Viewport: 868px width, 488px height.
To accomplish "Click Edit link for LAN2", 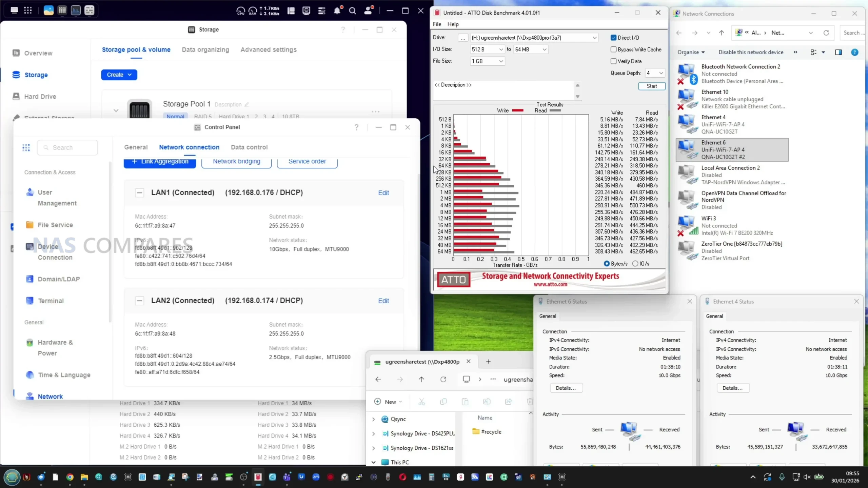I will pos(383,301).
